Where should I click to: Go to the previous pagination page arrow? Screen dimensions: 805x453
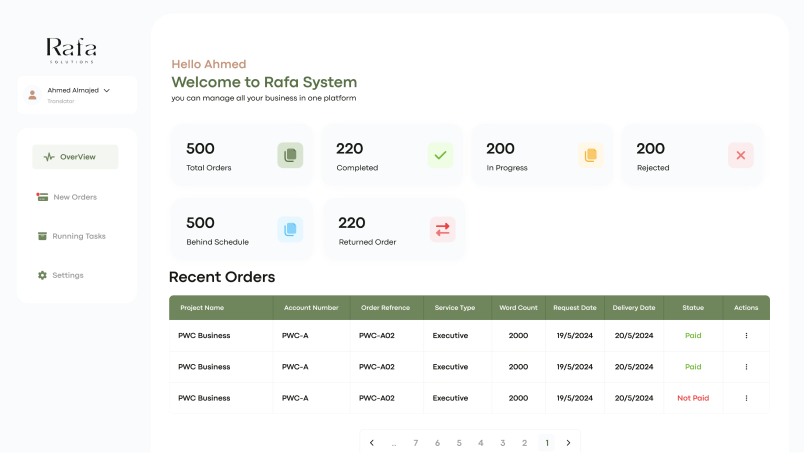(x=372, y=443)
